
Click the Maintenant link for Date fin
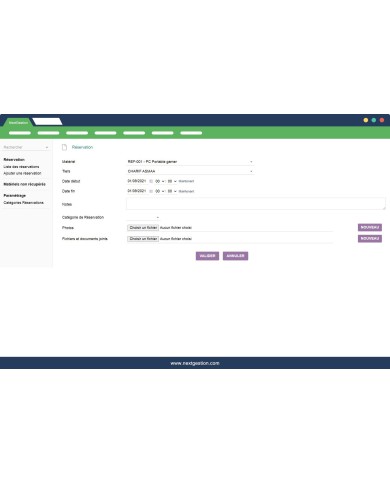coord(186,191)
